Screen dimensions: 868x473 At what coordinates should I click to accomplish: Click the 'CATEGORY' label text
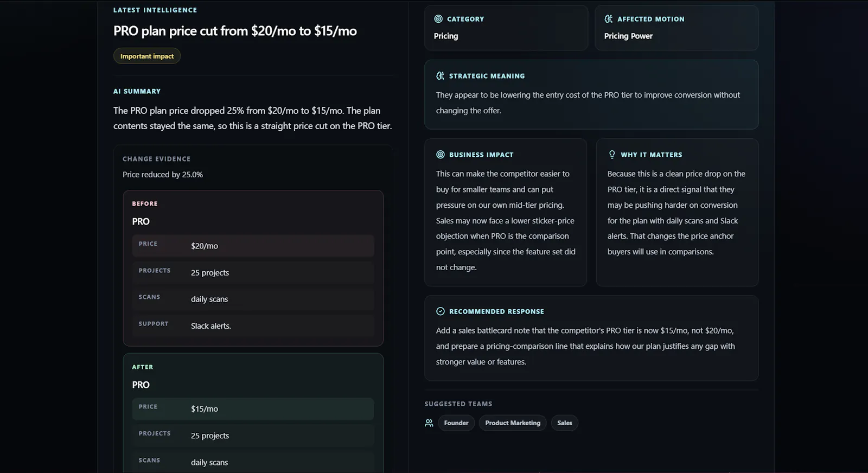pos(465,20)
